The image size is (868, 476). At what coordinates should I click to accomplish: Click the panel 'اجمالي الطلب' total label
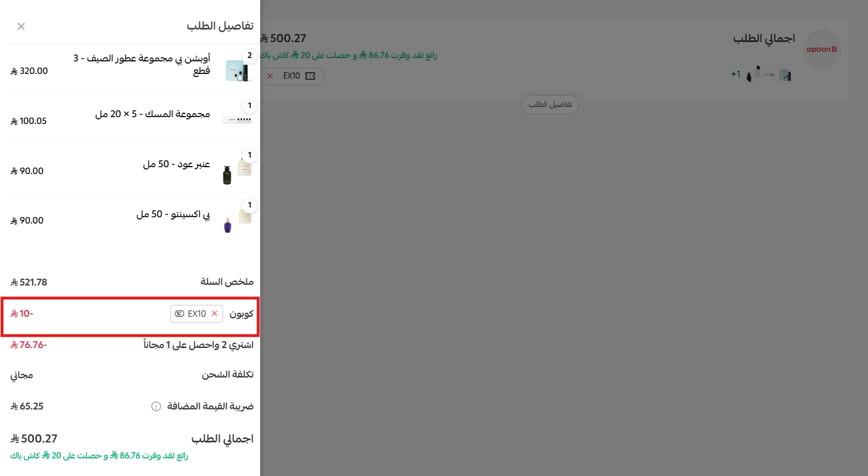point(223,439)
